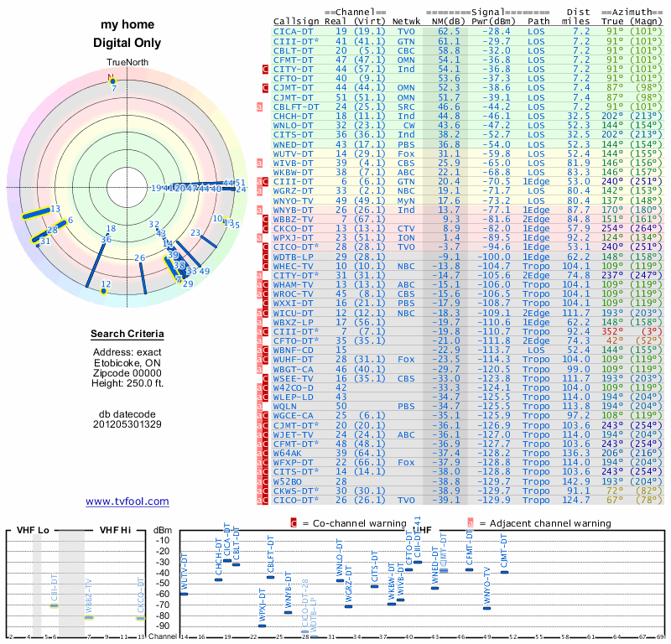Click co-channel warning icon beside CKCO-DT
The image size is (671, 644).
tap(266, 228)
